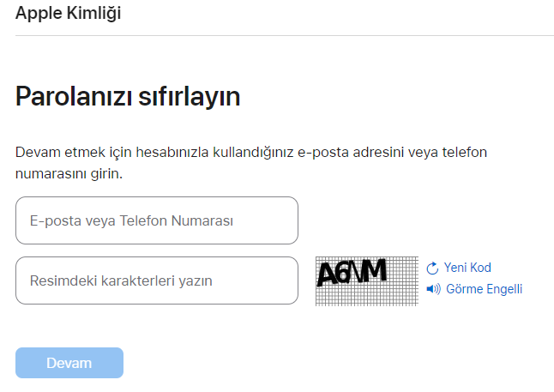Click the letter M in captcha image
This screenshot has height=392, width=554.
click(372, 271)
